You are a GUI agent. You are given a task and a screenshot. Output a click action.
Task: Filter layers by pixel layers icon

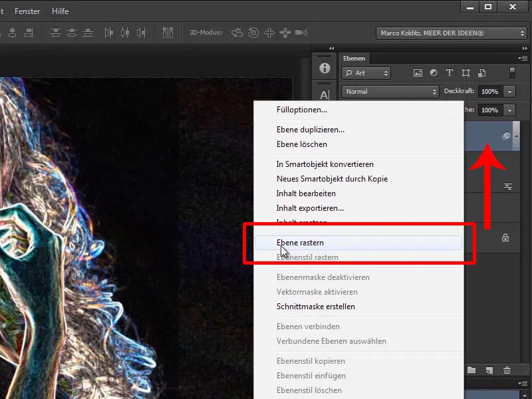coord(418,72)
